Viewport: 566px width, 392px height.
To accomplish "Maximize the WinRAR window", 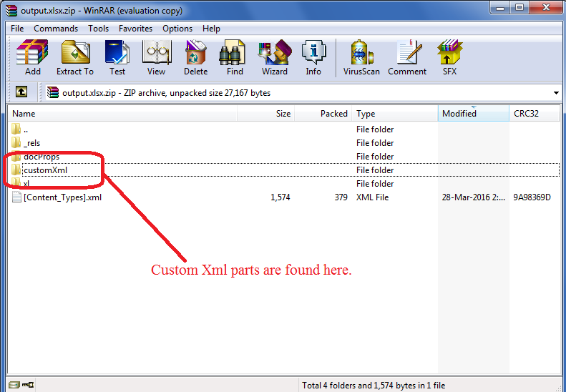I will tap(519, 8).
